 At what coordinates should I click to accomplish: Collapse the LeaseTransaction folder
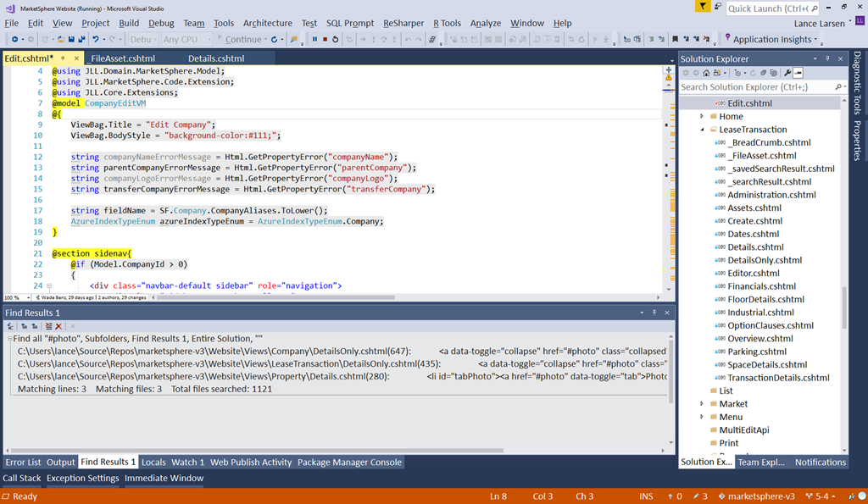[x=702, y=130]
